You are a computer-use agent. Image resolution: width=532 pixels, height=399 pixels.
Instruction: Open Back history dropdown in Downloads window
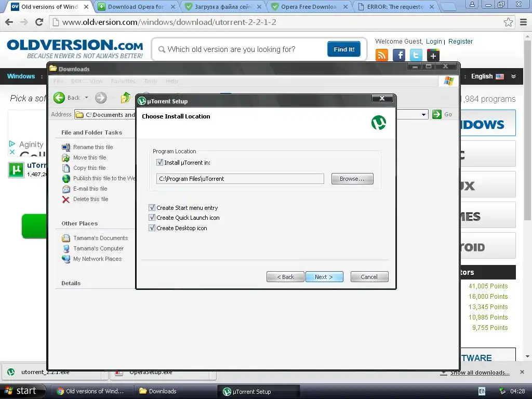(87, 98)
